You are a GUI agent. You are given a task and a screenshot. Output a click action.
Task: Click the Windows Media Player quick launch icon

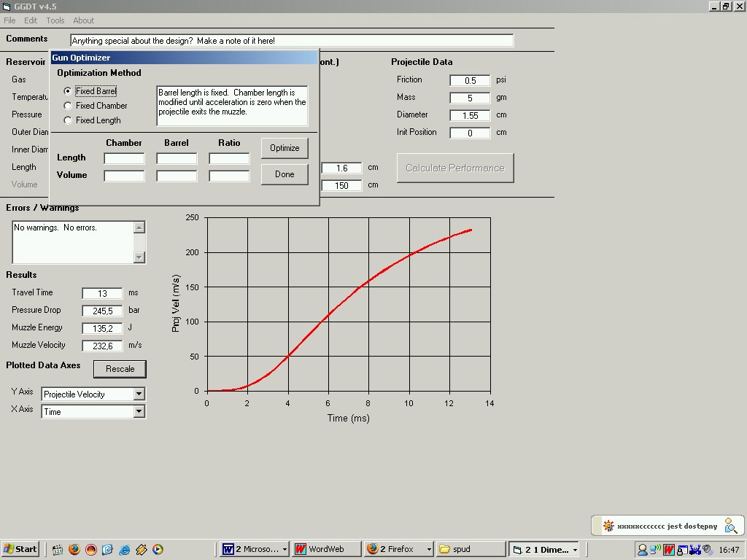(158, 549)
